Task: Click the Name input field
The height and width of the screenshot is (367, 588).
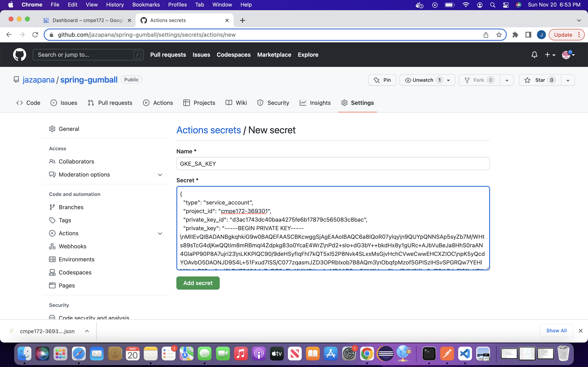Action: [333, 164]
